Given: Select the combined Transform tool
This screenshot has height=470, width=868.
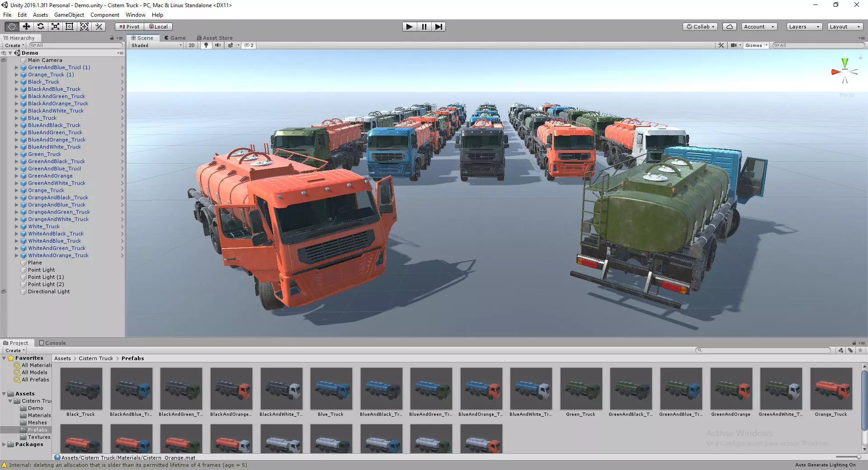Looking at the screenshot, I should click(x=84, y=27).
